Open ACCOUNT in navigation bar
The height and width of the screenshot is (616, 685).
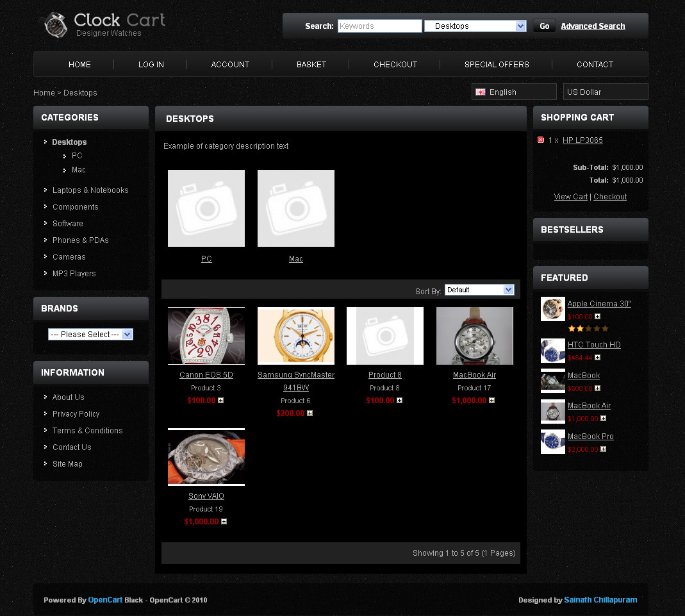click(x=230, y=64)
